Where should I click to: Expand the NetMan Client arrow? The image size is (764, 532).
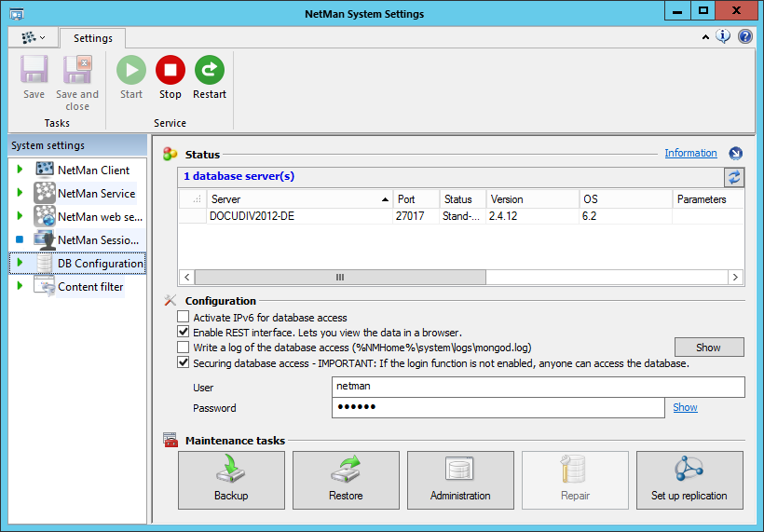[x=20, y=169]
